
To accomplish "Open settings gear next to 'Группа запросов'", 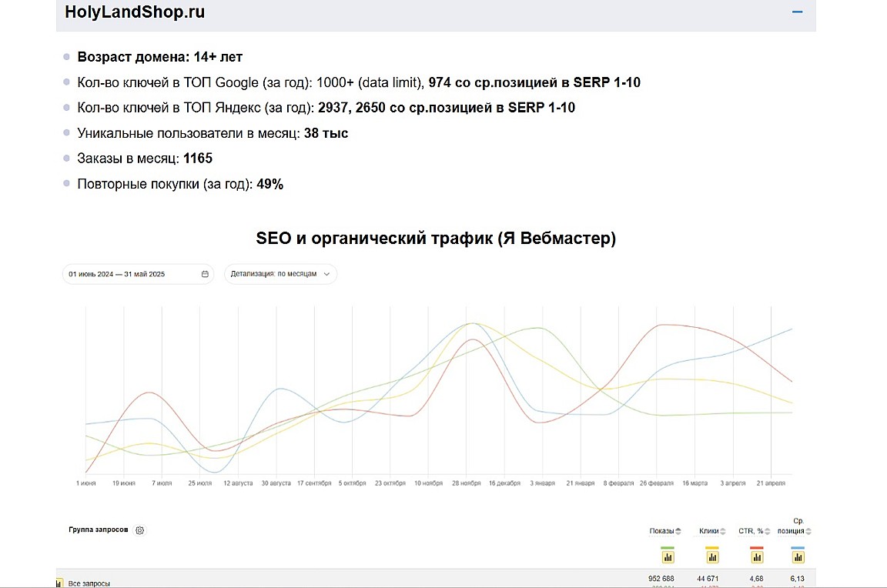I will (140, 530).
